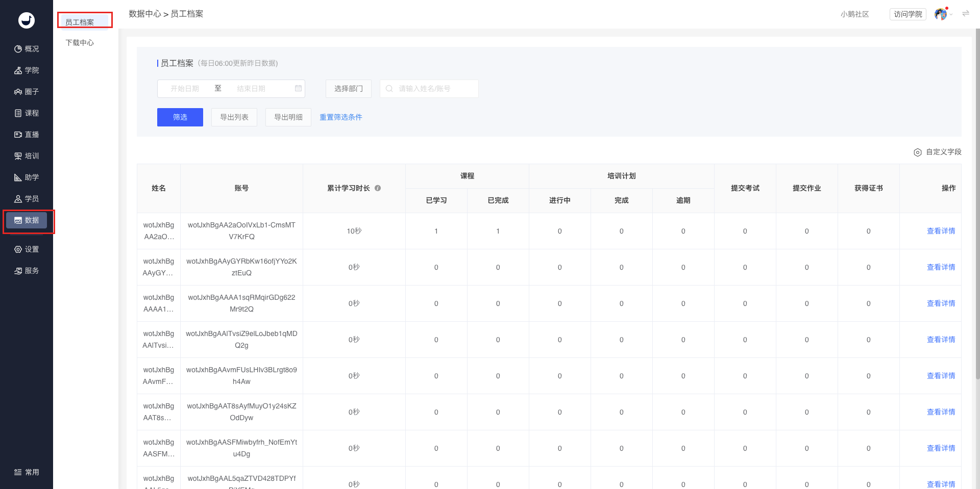Open the 概况 overview sidebar item
This screenshot has width=980, height=489.
tap(27, 49)
